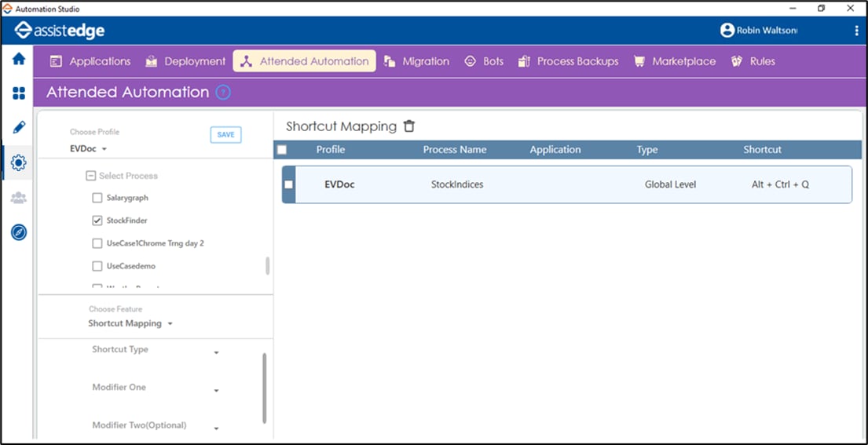Open help icon beside Attended Automation title
The height and width of the screenshot is (445, 868).
223,93
